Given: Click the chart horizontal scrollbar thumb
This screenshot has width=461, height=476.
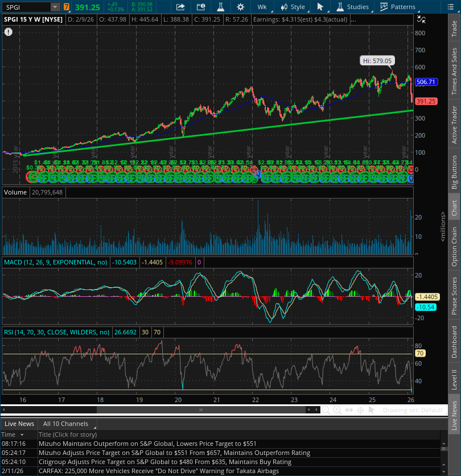Looking at the screenshot, I should (x=201, y=410).
